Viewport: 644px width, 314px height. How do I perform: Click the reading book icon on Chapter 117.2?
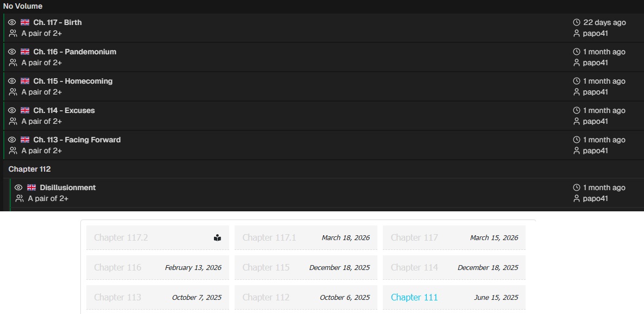coord(217,238)
